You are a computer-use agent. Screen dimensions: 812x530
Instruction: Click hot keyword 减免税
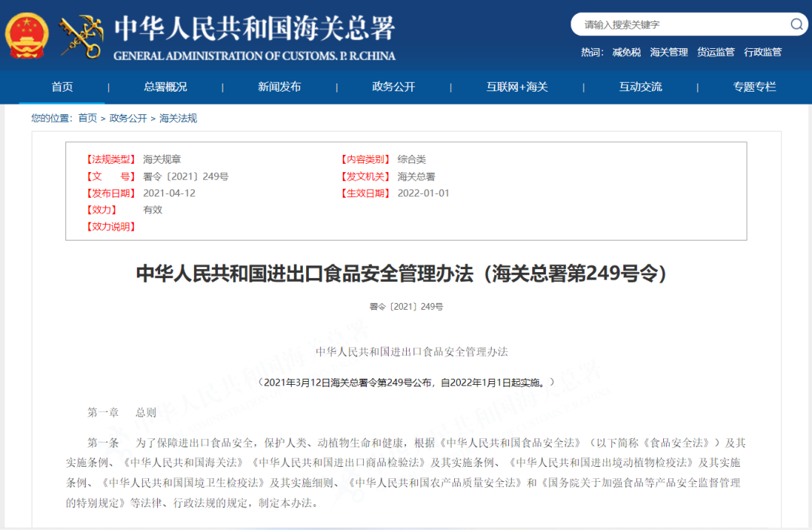tap(626, 52)
